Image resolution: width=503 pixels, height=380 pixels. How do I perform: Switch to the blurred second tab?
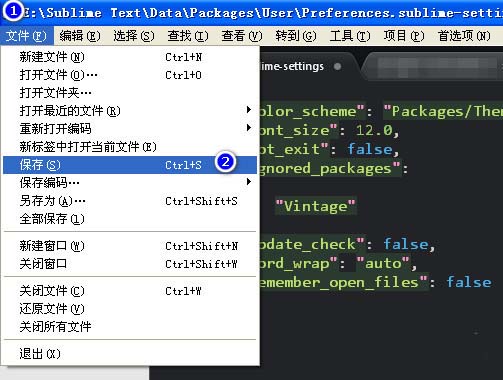[433, 66]
